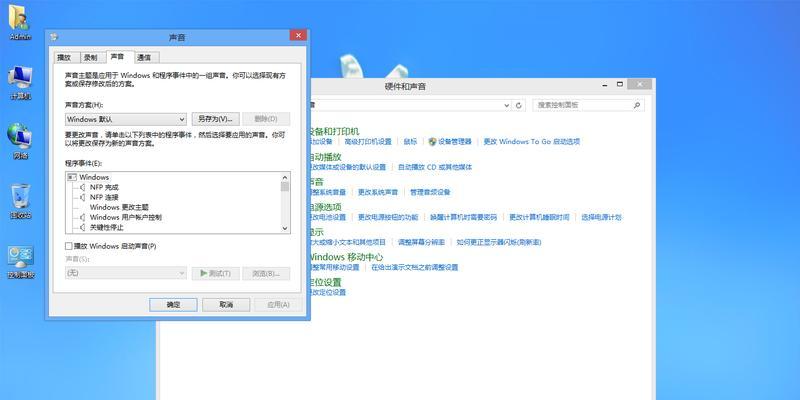The image size is (800, 400).
Task: Close the 声音 dialog
Action: 298,36
